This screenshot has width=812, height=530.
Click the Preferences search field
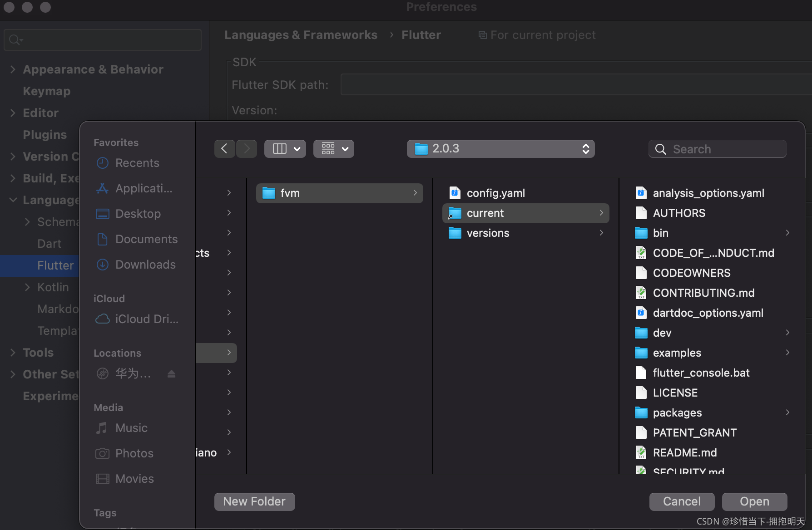(103, 40)
